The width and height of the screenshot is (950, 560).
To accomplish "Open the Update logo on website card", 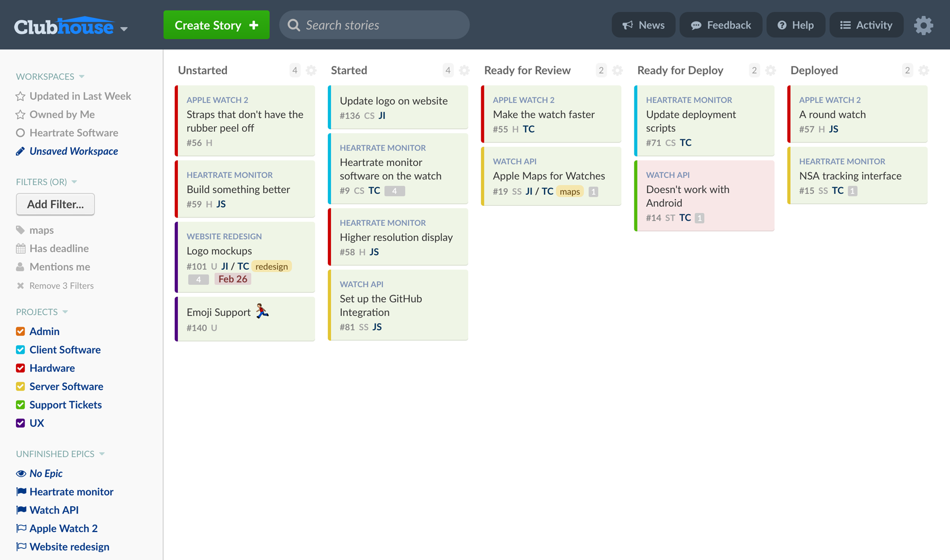I will 398,107.
